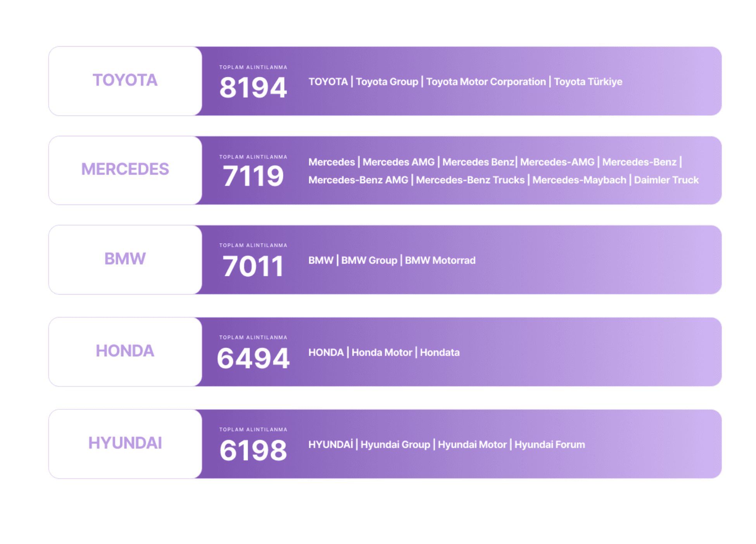Click the Mercedes-Benz Trucks alias

click(x=470, y=180)
